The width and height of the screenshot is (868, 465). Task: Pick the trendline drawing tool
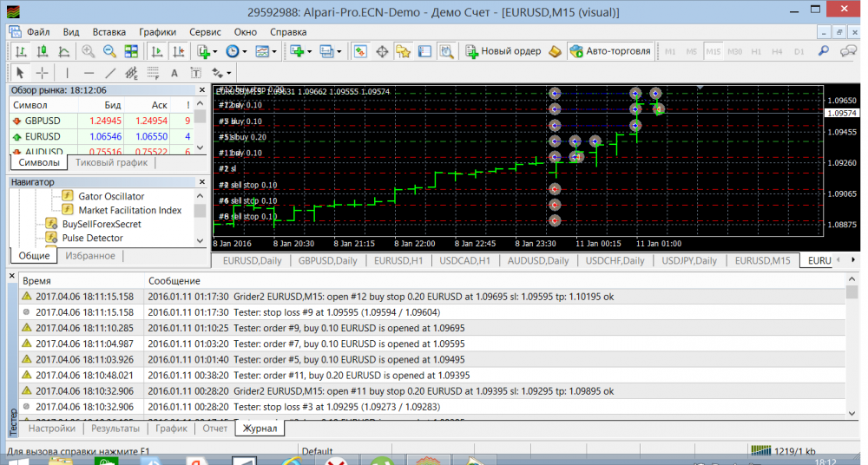point(110,73)
